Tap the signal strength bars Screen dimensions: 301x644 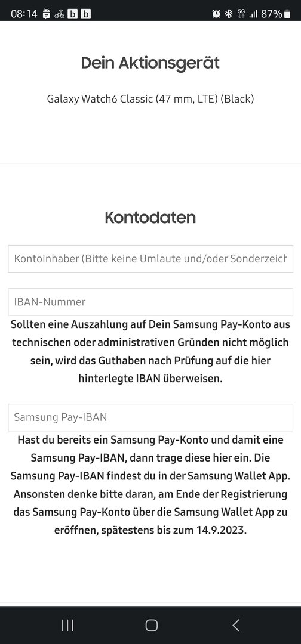[x=253, y=14]
